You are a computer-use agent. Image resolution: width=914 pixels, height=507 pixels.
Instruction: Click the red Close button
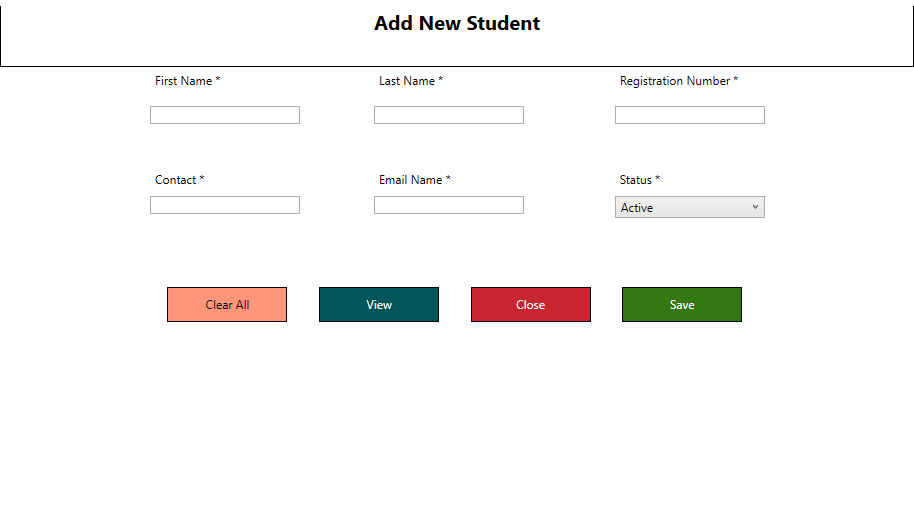click(x=530, y=304)
